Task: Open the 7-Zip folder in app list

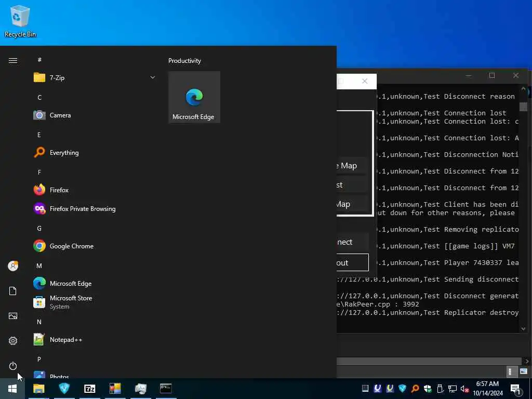Action: (x=95, y=78)
